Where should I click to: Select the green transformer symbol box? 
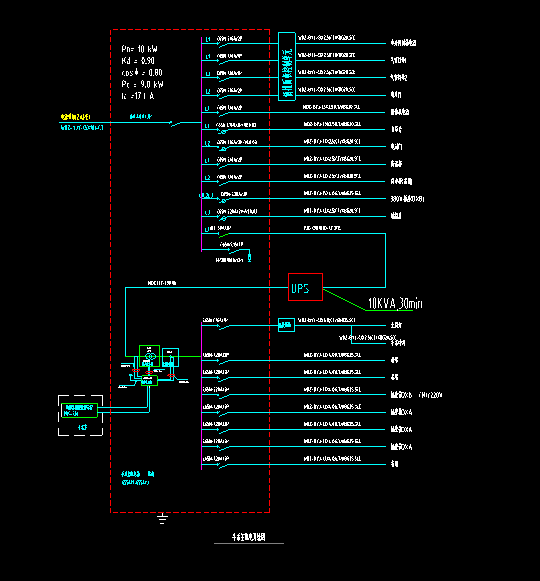pyautogui.click(x=149, y=356)
